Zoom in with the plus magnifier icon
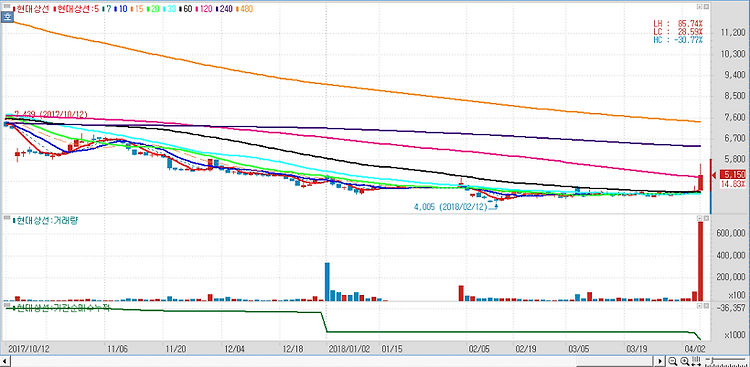750x367 pixels. (x=684, y=361)
